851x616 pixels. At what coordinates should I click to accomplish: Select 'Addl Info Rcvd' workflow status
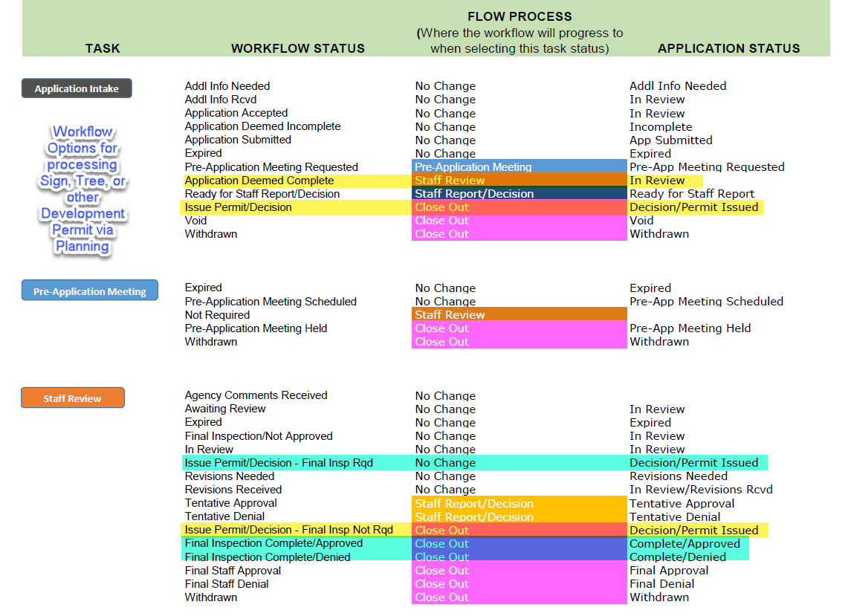(x=220, y=100)
